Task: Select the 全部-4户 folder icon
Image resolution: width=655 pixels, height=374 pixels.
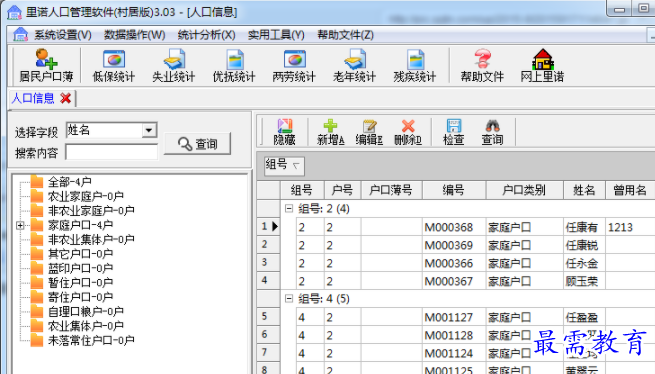Action: click(37, 182)
